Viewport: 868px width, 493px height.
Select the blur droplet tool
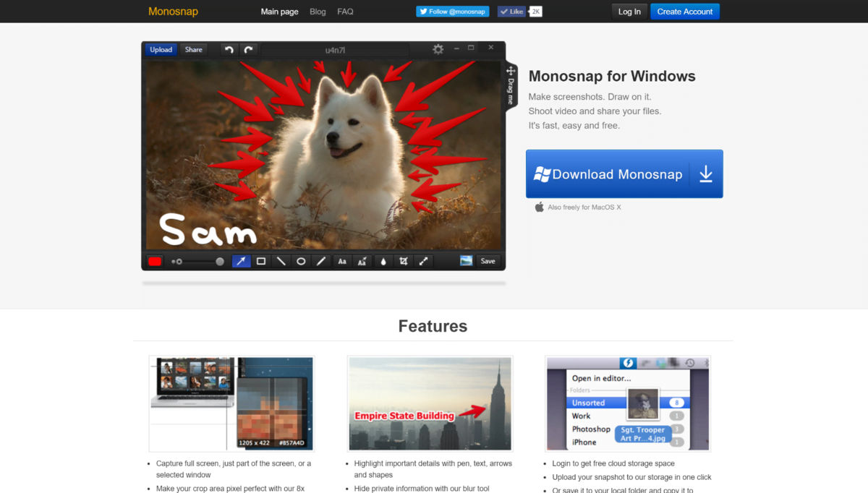pos(383,261)
